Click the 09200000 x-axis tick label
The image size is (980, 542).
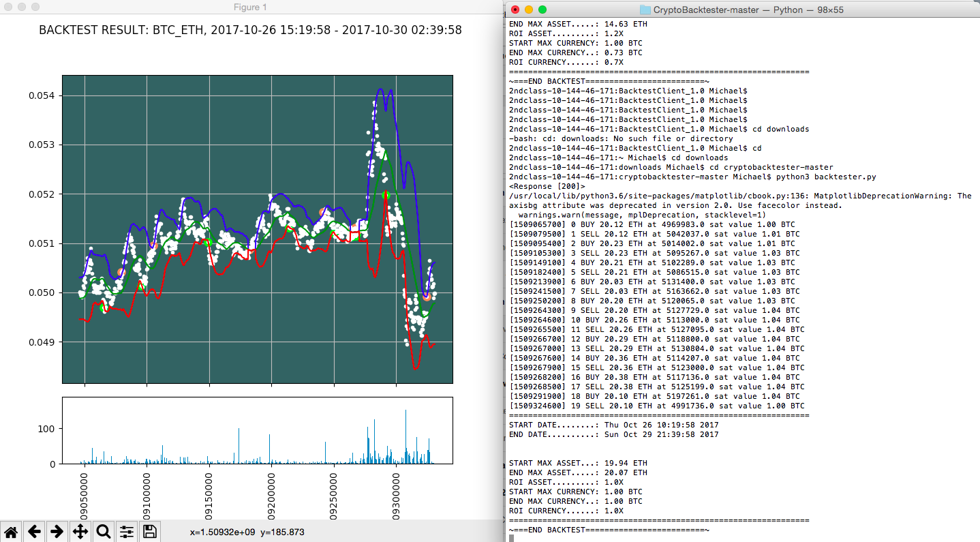(272, 495)
